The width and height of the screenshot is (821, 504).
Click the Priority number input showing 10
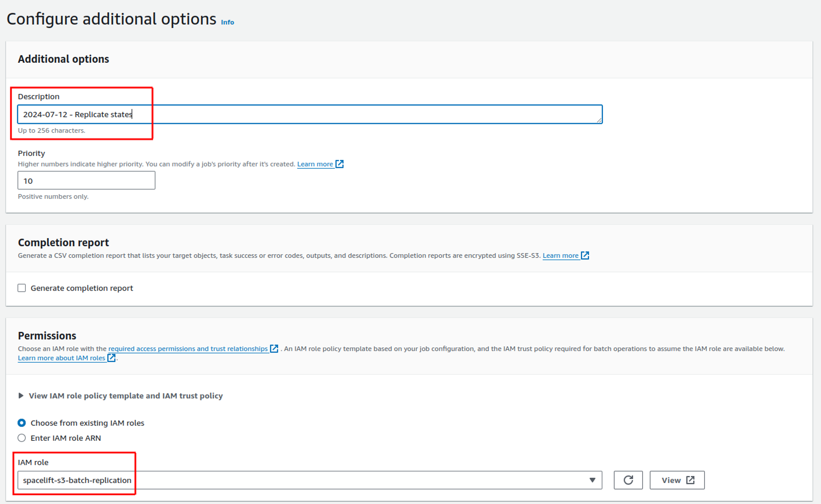point(86,180)
